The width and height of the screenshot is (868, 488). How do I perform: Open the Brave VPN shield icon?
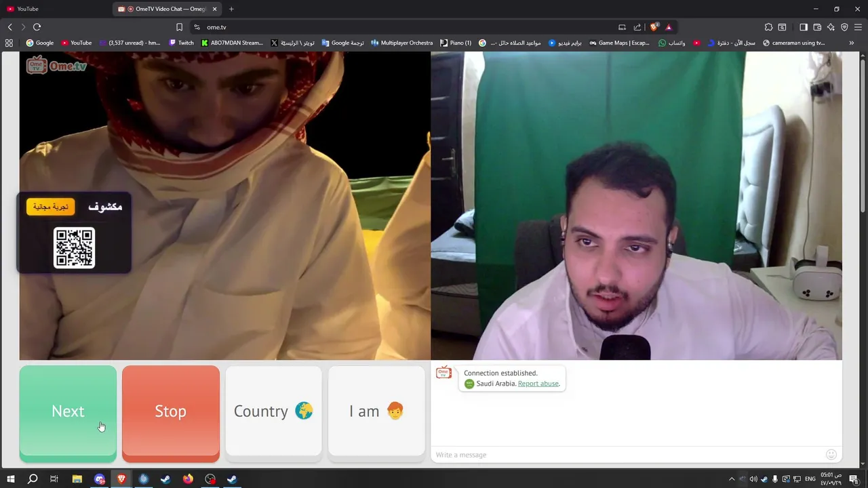coord(844,27)
